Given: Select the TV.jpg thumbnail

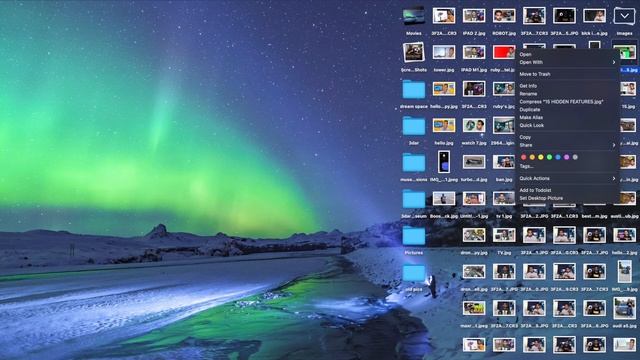Looking at the screenshot, I should coord(504,235).
